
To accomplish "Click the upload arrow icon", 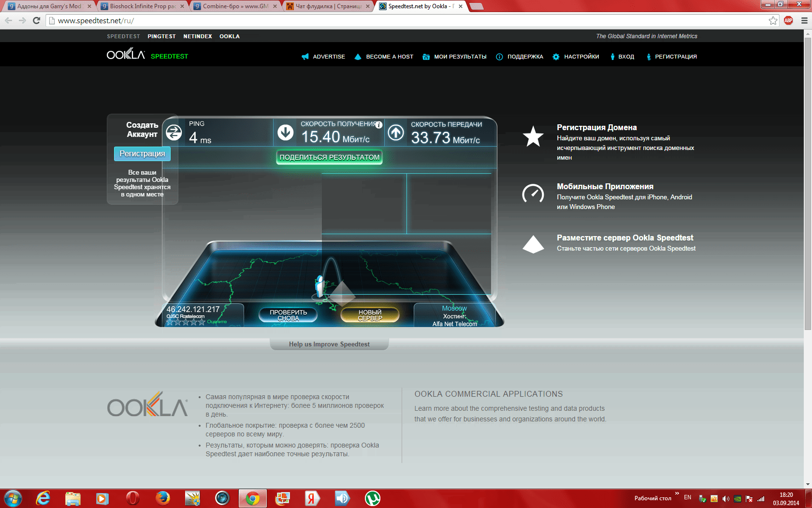I will coord(396,133).
